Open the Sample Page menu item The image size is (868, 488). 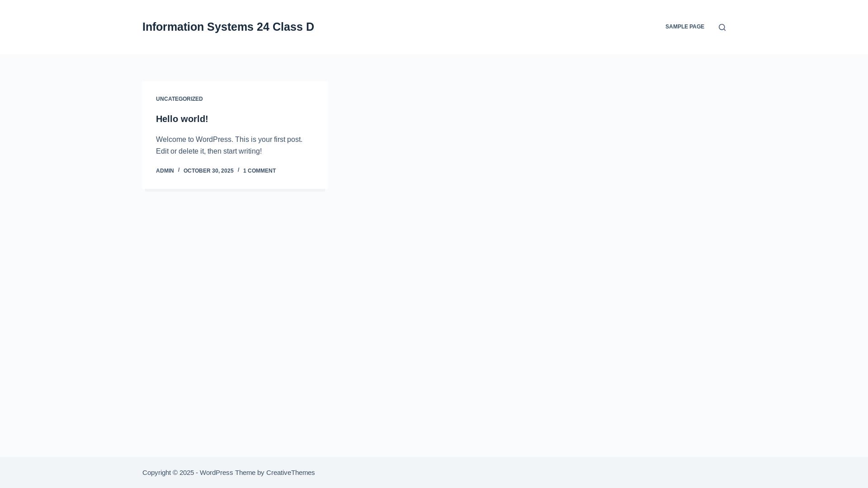684,27
